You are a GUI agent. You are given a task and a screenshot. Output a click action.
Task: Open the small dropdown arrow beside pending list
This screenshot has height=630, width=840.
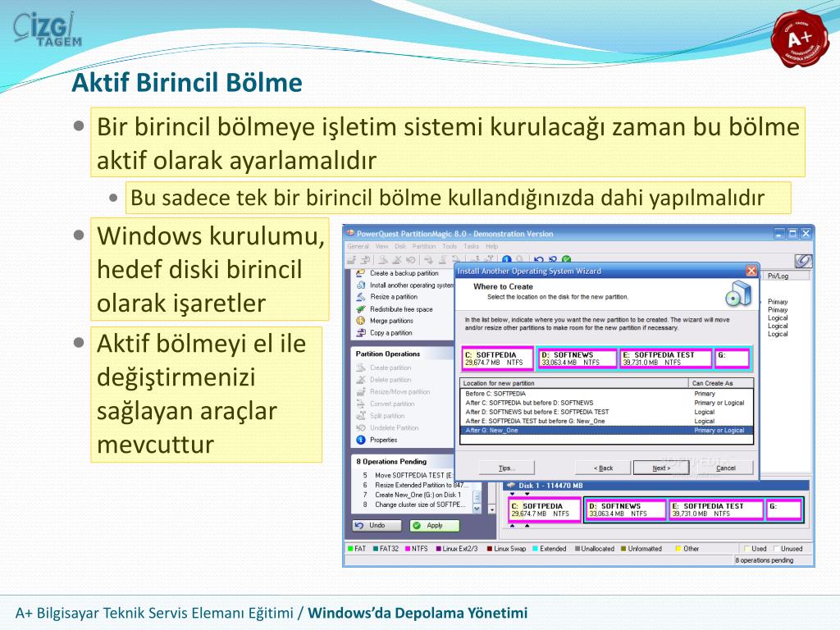492,509
